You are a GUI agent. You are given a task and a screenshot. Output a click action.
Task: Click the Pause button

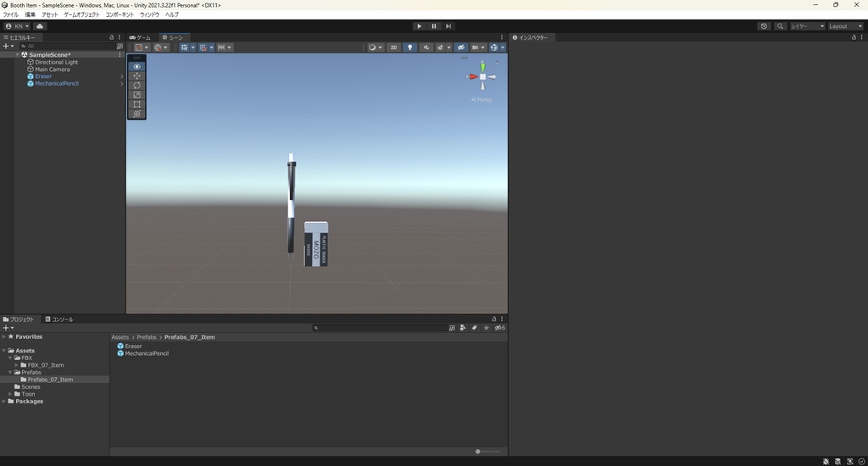pos(434,26)
